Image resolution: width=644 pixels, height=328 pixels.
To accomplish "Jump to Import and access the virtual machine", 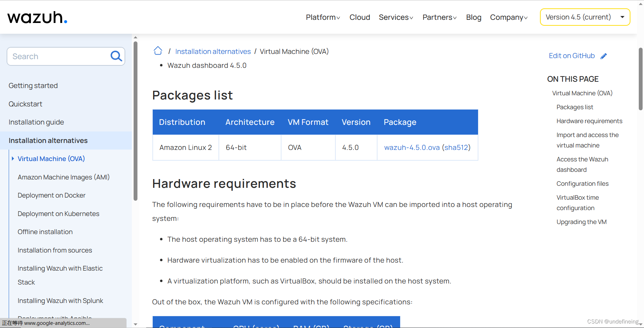I will [x=588, y=140].
